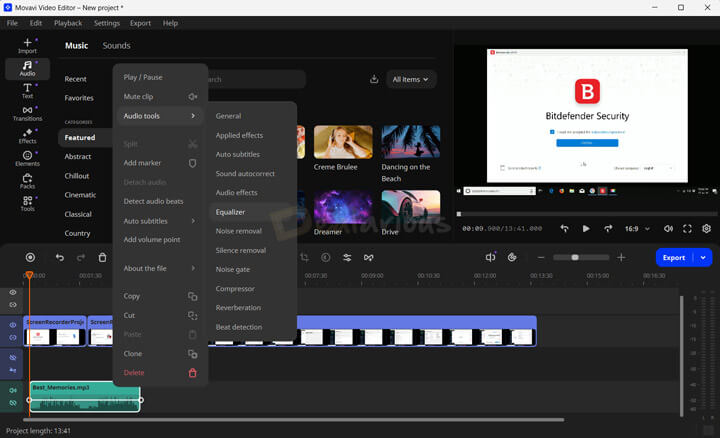Open the All items filter dropdown
Viewport: 720px width, 438px height.
[x=410, y=79]
